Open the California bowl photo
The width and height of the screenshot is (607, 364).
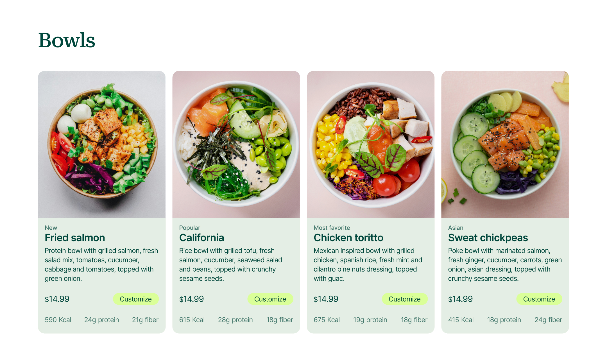pos(236,144)
